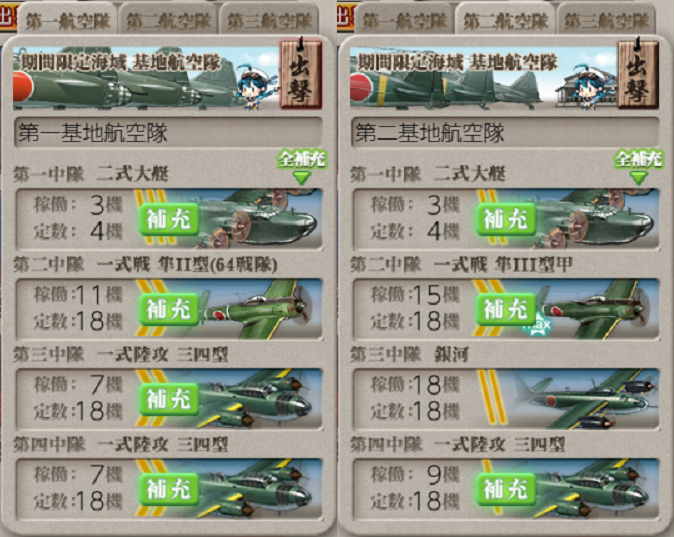The image size is (674, 537).
Task: Resupply third squadron 一式陸攻 三四型 left panel
Action: point(168,399)
